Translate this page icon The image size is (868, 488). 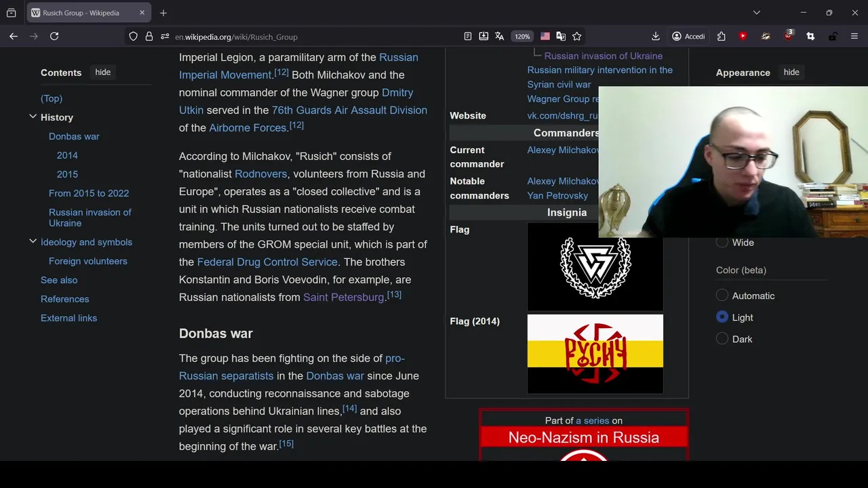pos(500,37)
